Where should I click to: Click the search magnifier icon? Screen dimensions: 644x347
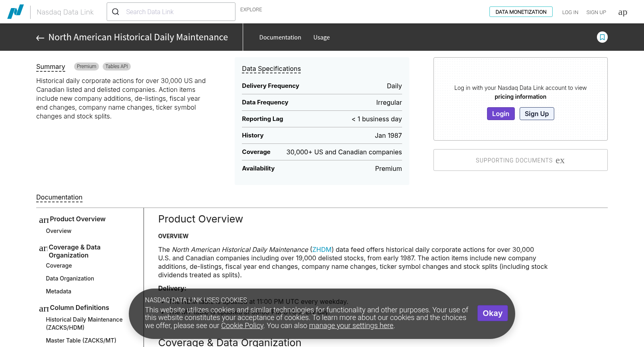point(116,12)
